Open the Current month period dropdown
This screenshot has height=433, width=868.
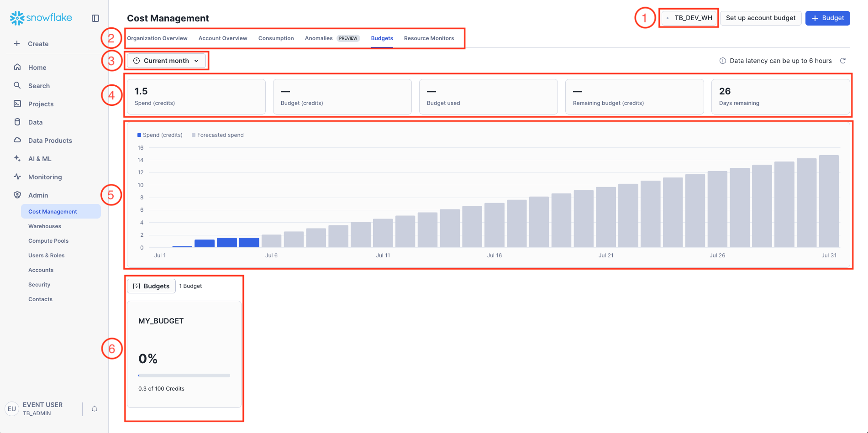[167, 61]
